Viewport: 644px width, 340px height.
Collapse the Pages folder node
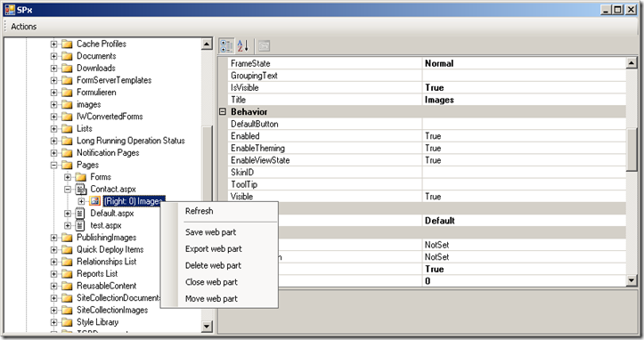coord(53,165)
